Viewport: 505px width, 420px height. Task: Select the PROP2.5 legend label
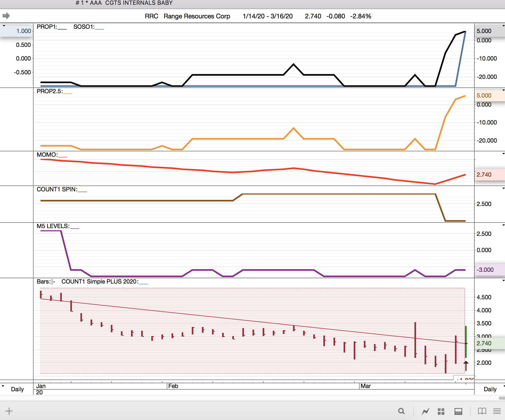coord(50,91)
